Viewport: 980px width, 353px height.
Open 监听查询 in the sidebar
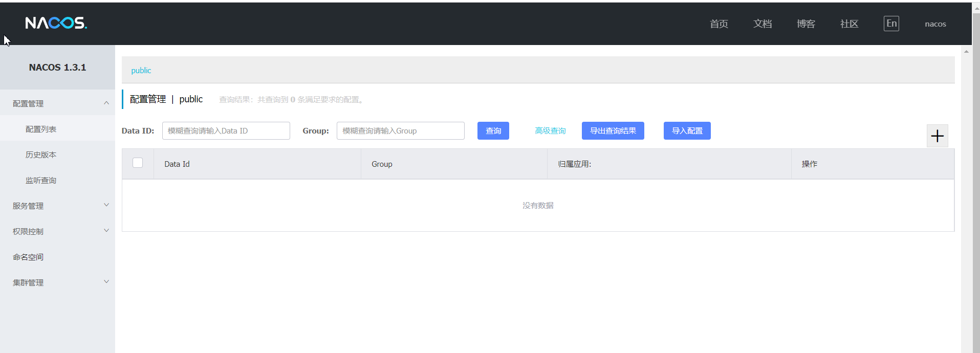pyautogui.click(x=41, y=180)
